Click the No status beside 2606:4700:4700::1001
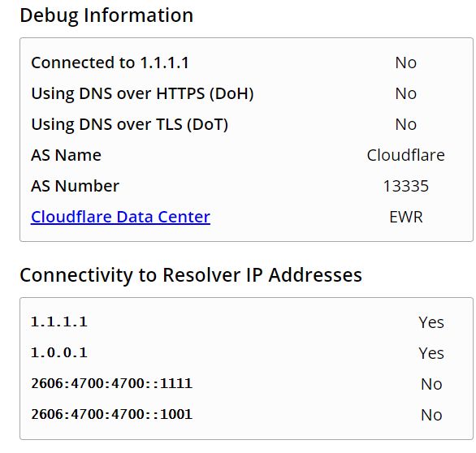This screenshot has width=476, height=453. [x=431, y=415]
